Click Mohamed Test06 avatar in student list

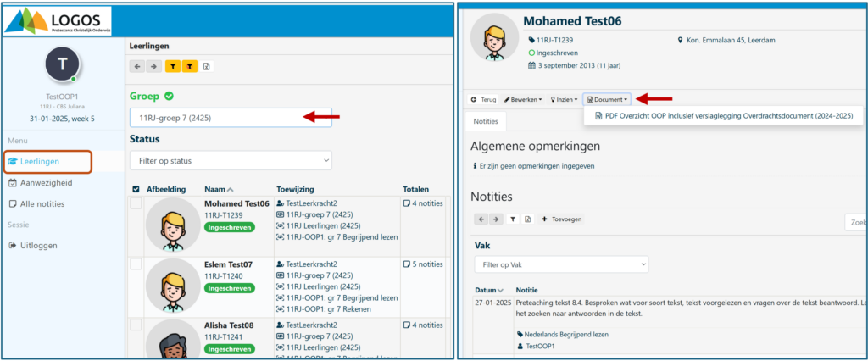pyautogui.click(x=173, y=225)
